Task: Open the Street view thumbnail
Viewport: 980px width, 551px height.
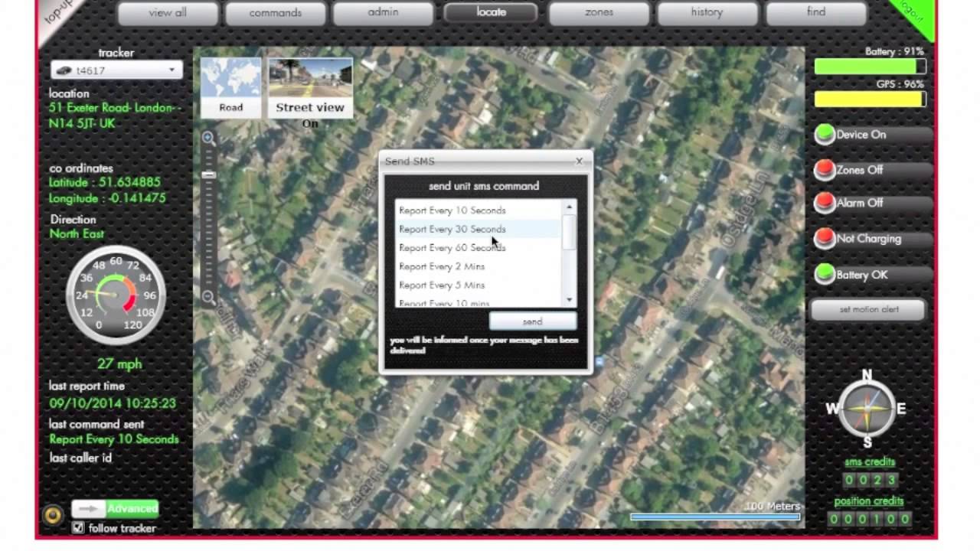Action: point(310,87)
